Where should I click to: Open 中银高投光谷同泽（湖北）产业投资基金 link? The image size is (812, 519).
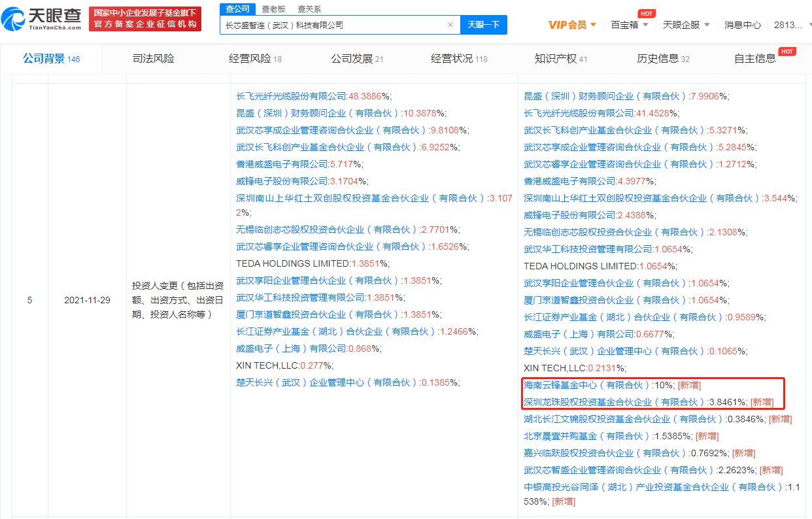[x=654, y=487]
